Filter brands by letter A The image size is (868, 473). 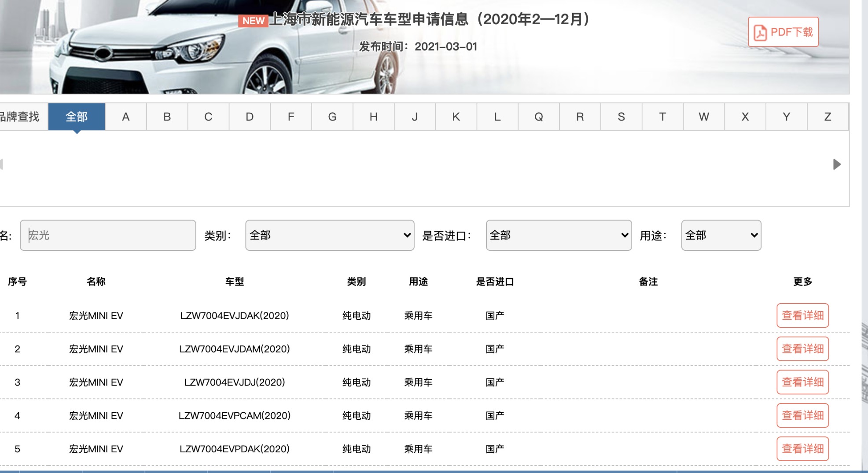point(126,117)
